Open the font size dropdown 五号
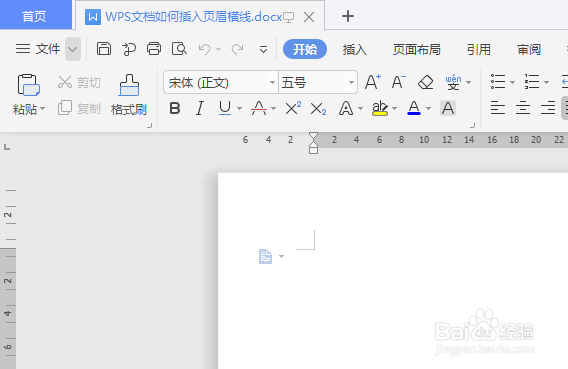Viewport: 568px width, 369px height. (351, 83)
